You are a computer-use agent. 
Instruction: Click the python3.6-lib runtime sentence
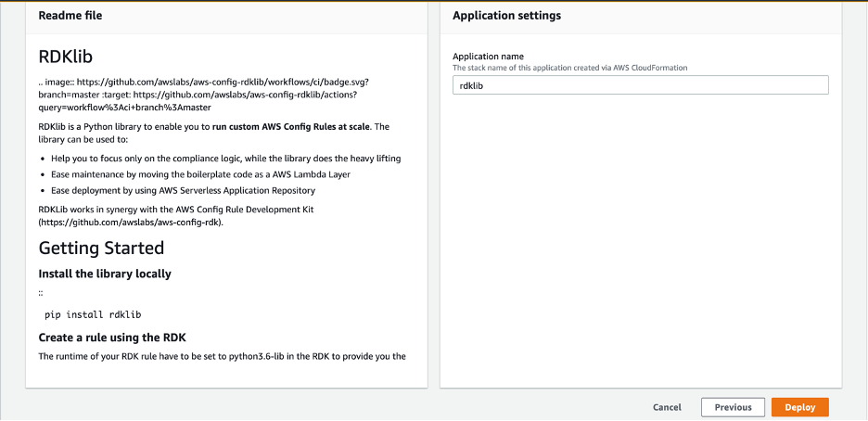222,356
